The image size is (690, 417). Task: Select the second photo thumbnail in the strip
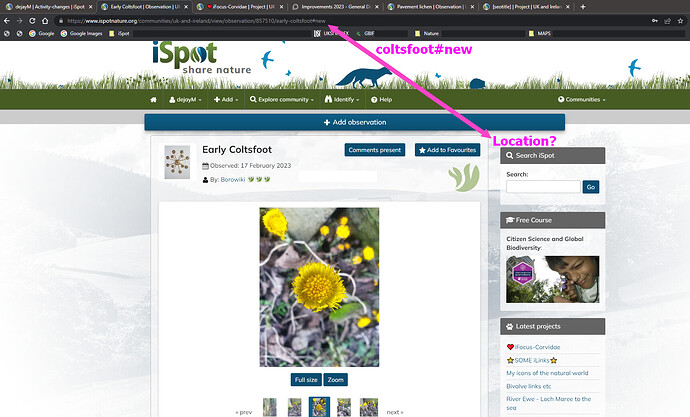(x=294, y=407)
